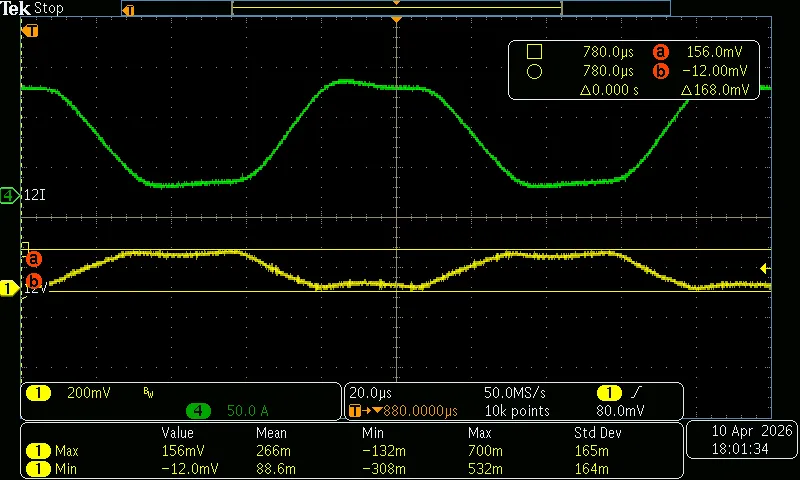Viewport: 800px width, 480px height.
Task: Select the channel 4 green ground marker
Action: pos(9,195)
